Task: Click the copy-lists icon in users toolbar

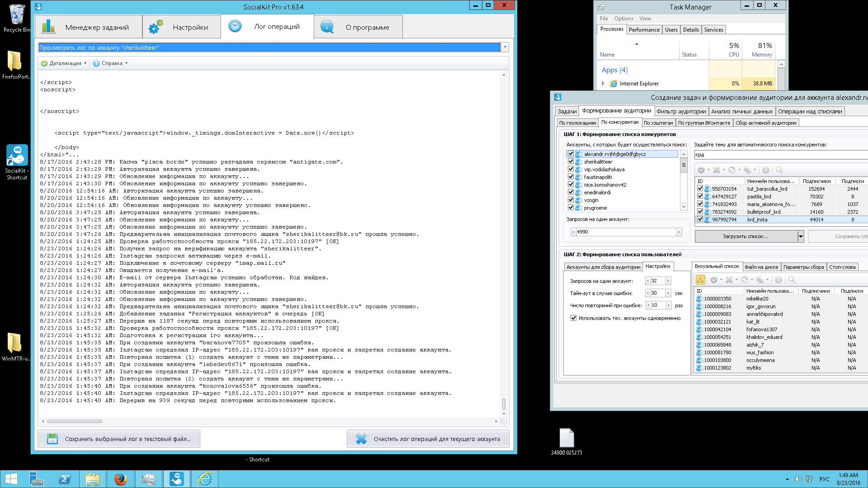Action: click(760, 280)
